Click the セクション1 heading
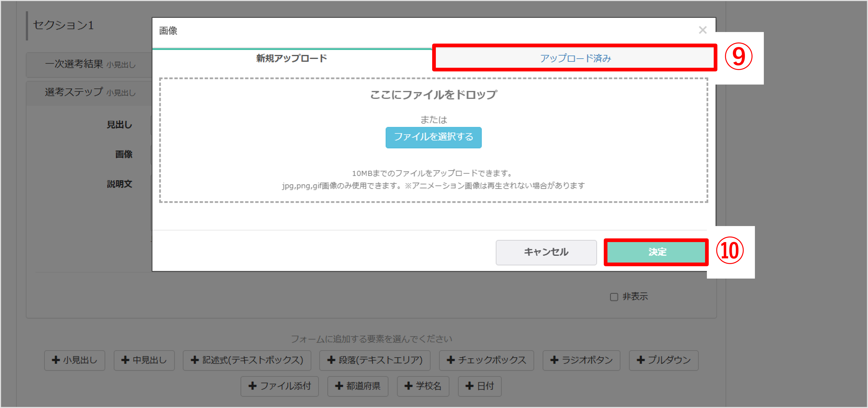868x408 pixels. 63,25
